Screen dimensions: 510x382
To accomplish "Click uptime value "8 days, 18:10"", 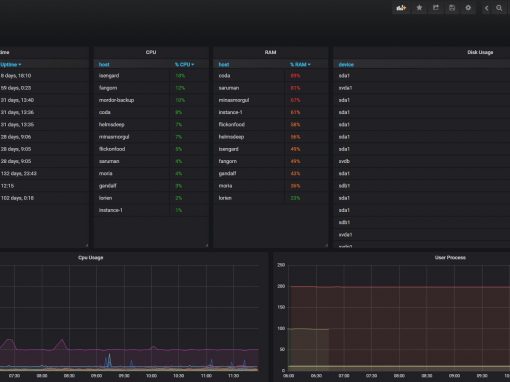I will (x=16, y=76).
